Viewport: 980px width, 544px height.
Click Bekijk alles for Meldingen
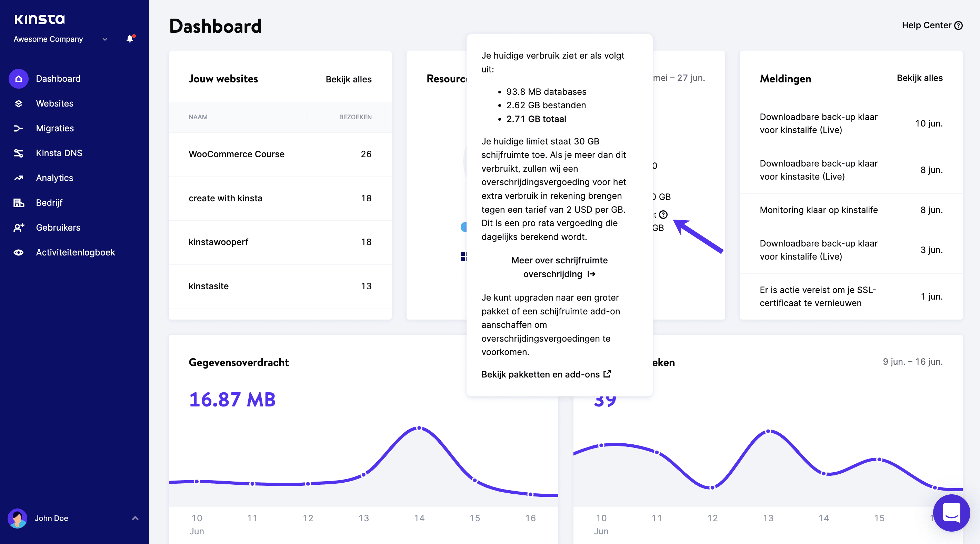pyautogui.click(x=920, y=78)
